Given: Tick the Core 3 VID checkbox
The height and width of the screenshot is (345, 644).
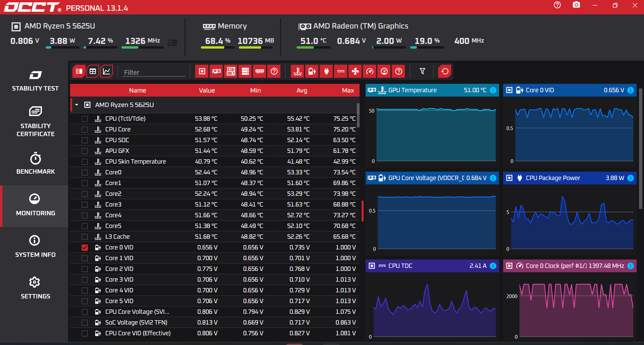Looking at the screenshot, I should [x=85, y=280].
